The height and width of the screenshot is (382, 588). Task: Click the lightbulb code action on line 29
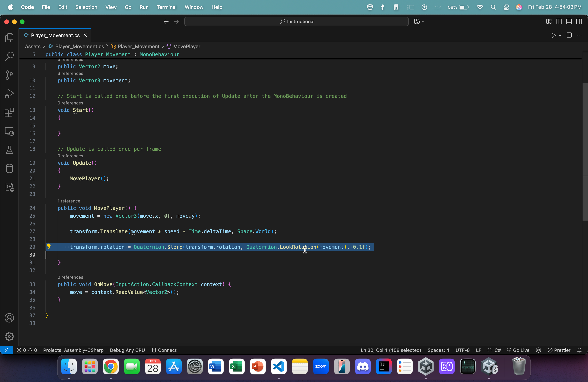(x=49, y=246)
